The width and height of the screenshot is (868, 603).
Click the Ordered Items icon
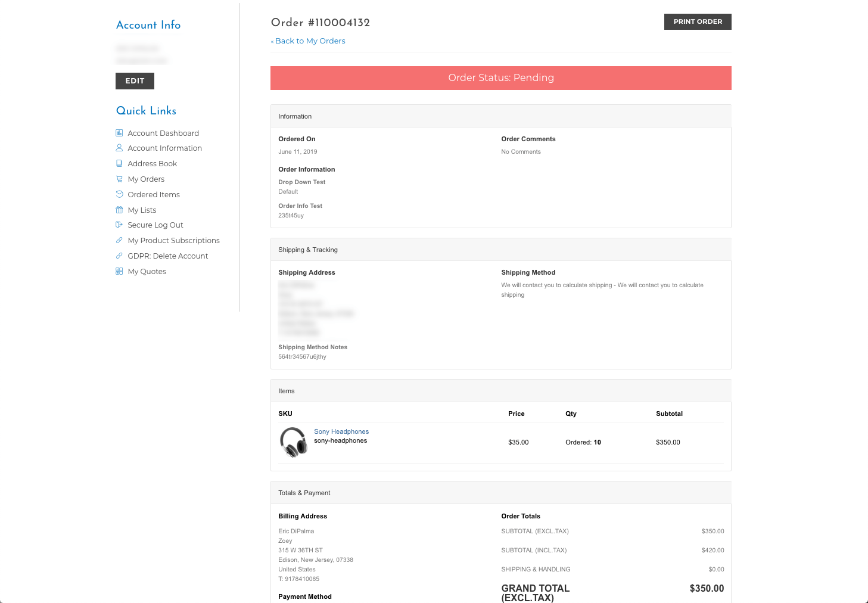coord(119,194)
